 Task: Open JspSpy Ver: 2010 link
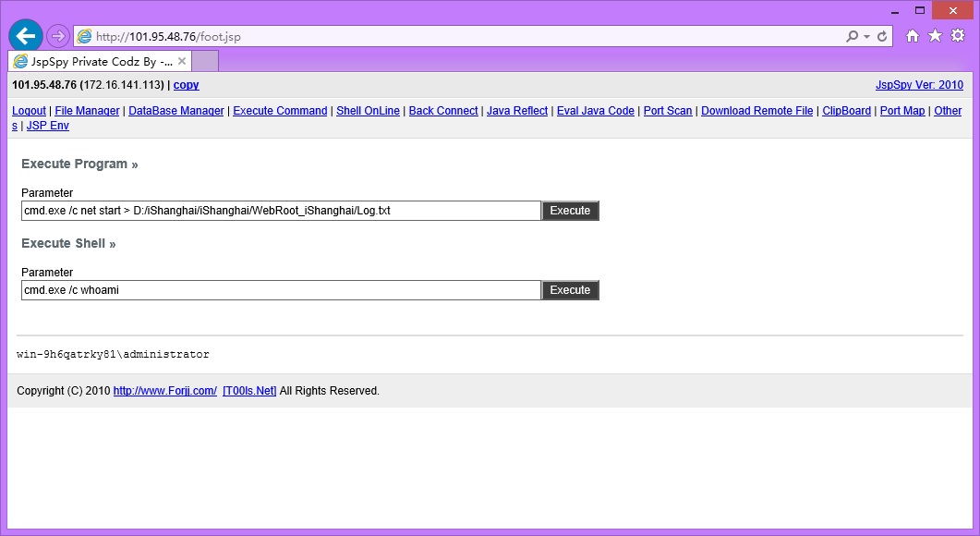pyautogui.click(x=919, y=85)
